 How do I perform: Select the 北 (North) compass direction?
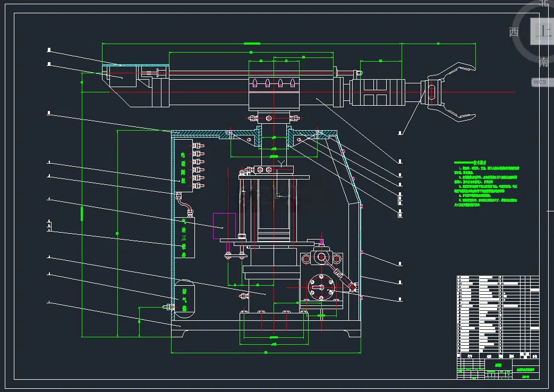click(544, 3)
